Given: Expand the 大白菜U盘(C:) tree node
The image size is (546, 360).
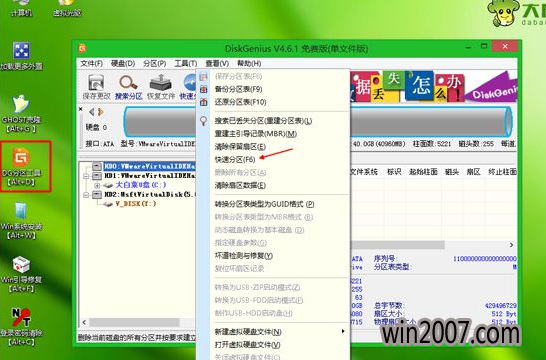Looking at the screenshot, I should point(97,185).
